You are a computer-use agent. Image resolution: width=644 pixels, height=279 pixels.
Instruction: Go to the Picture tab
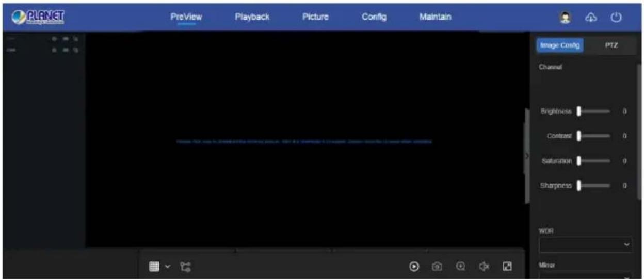pyautogui.click(x=315, y=17)
